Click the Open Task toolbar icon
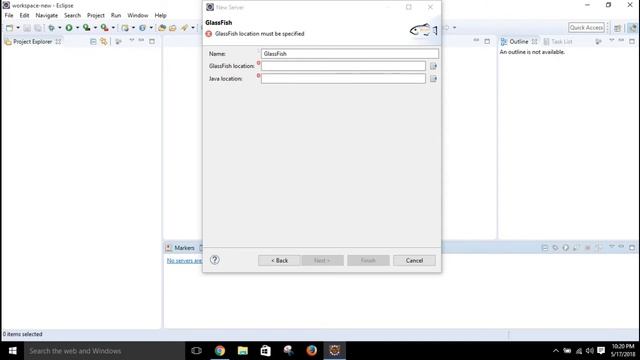Screen dimensions: 640x360 coord(173,28)
